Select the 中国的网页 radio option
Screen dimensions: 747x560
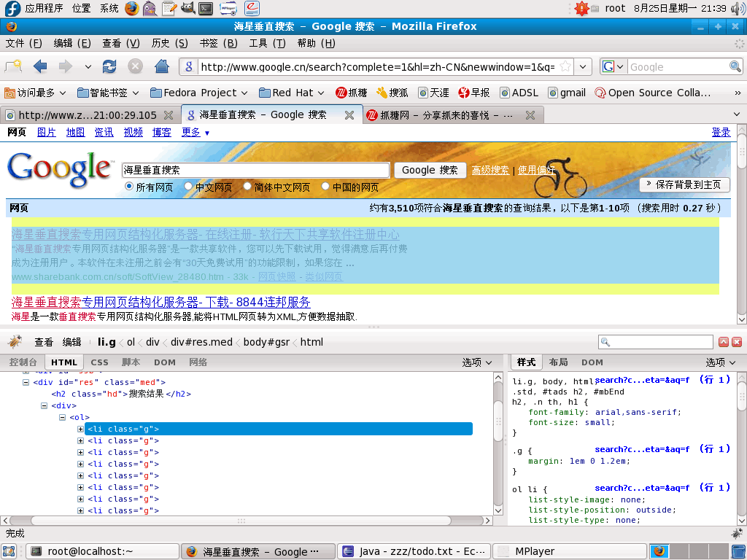pyautogui.click(x=325, y=186)
